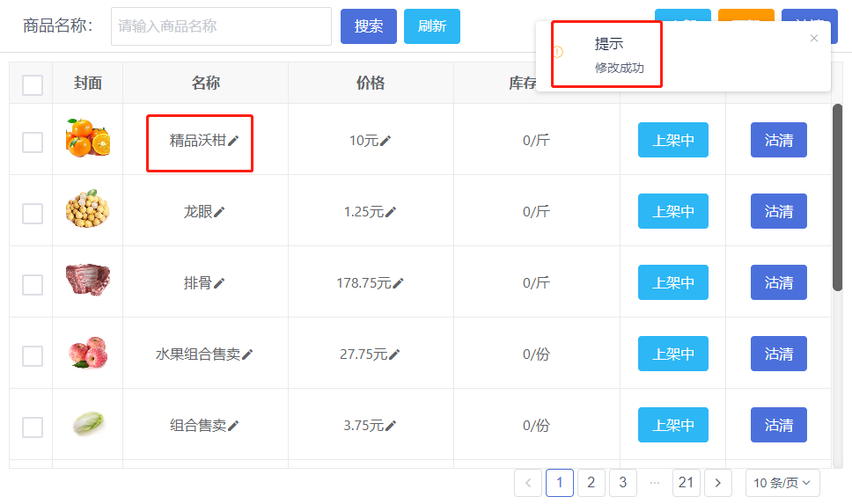Image resolution: width=852 pixels, height=504 pixels.
Task: Toggle 上架中 status for 龙眼
Action: pos(673,211)
